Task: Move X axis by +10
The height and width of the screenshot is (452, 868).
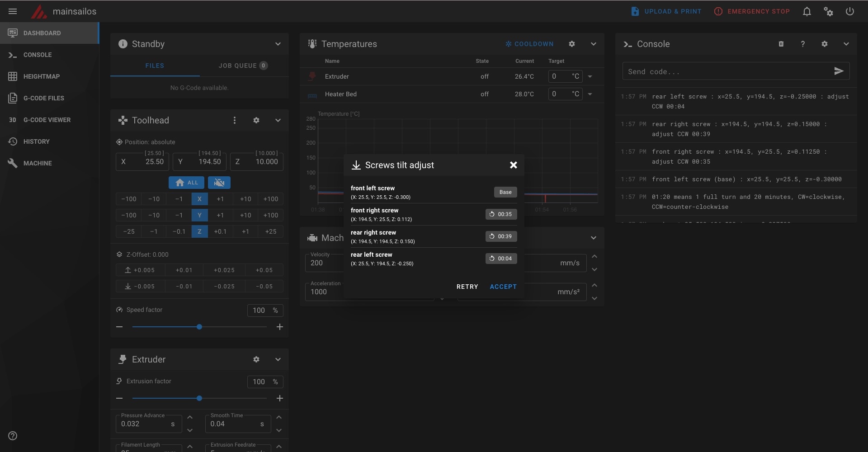Action: 245,199
